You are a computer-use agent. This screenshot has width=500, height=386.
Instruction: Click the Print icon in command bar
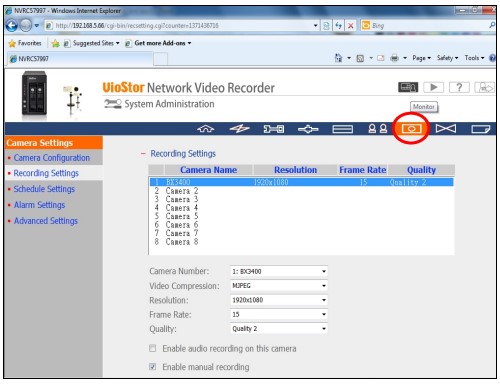tap(394, 58)
